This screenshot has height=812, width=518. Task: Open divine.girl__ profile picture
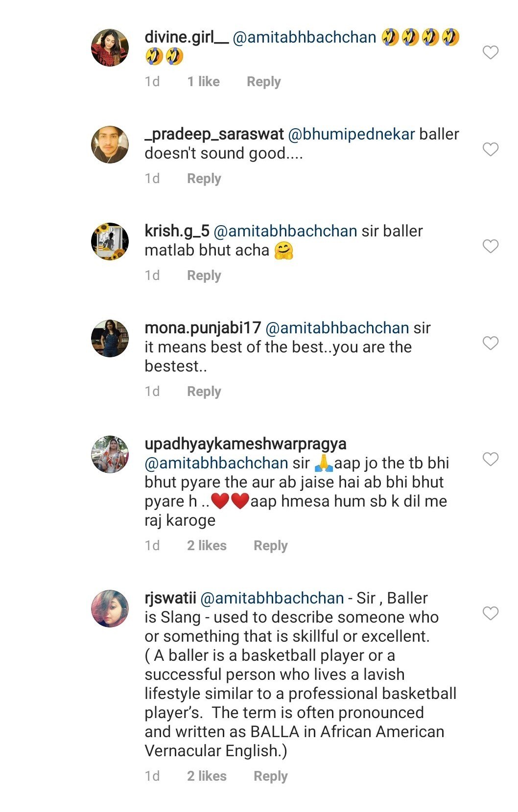(110, 47)
